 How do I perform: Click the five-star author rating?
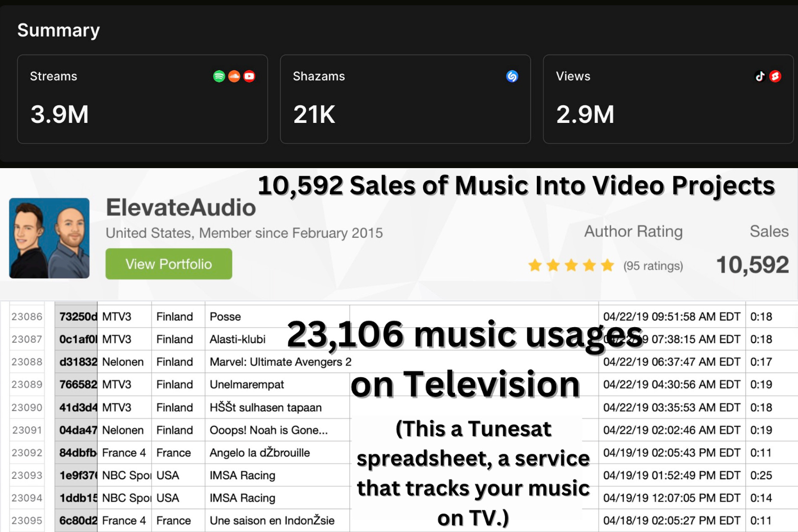click(x=571, y=265)
